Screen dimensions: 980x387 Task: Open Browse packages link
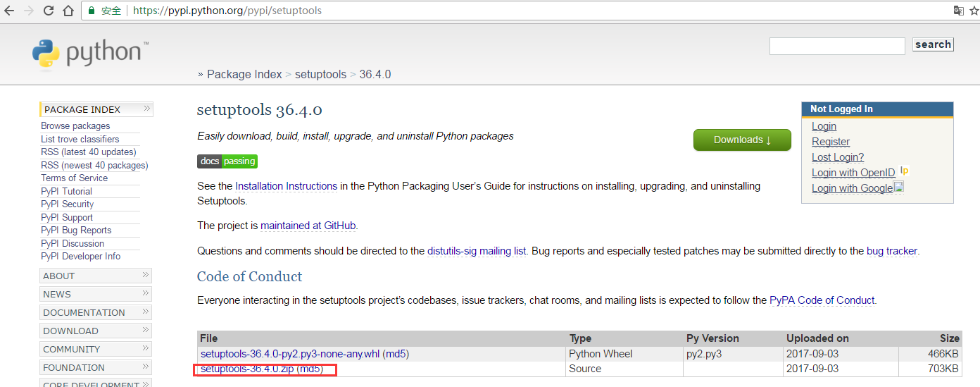75,125
